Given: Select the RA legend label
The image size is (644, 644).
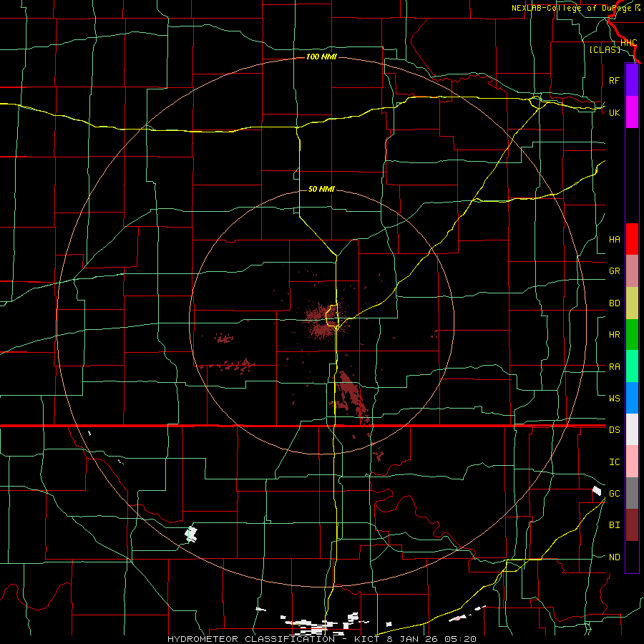Looking at the screenshot, I should [x=614, y=367].
